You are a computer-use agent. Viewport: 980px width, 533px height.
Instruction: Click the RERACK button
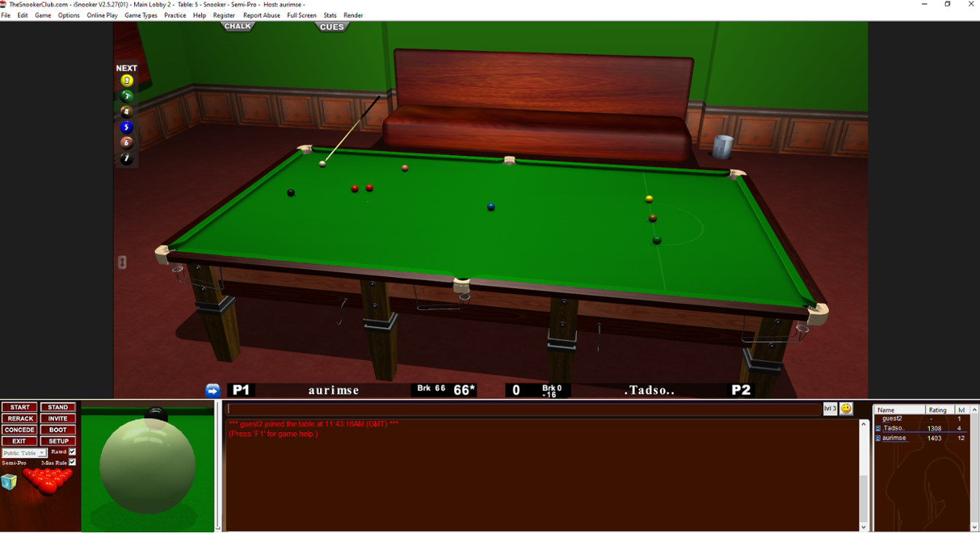(x=19, y=418)
